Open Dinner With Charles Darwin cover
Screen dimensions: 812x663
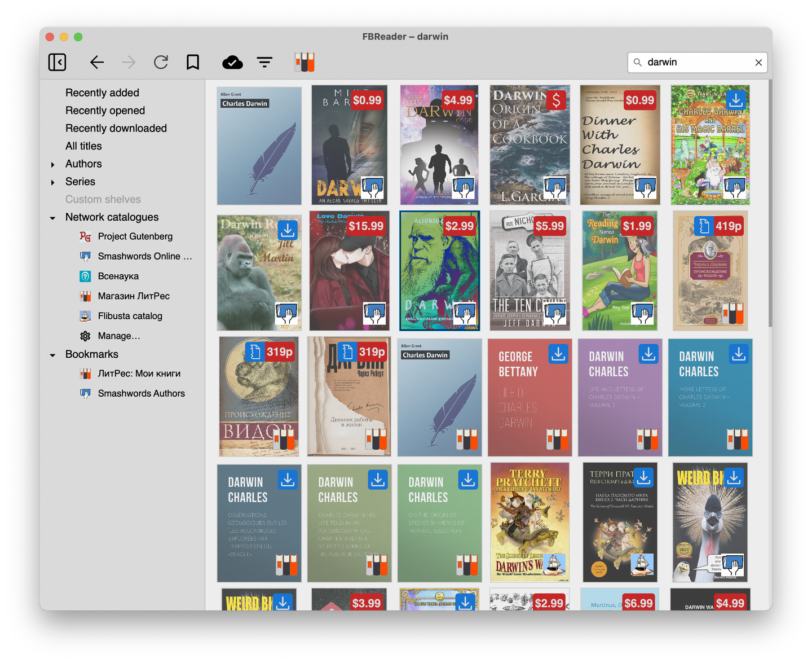[619, 145]
